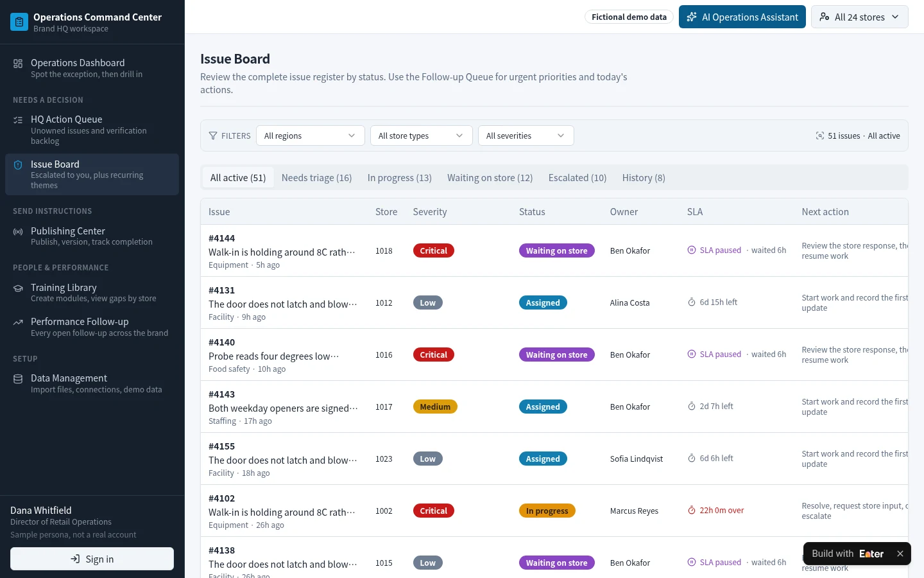This screenshot has width=924, height=578.
Task: Open HQ Action Queue page
Action: coord(92,130)
